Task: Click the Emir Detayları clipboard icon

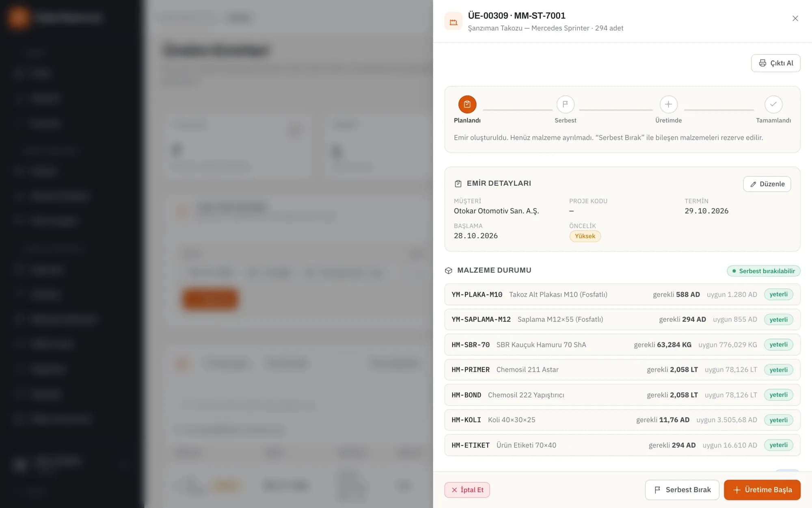Action: click(458, 184)
